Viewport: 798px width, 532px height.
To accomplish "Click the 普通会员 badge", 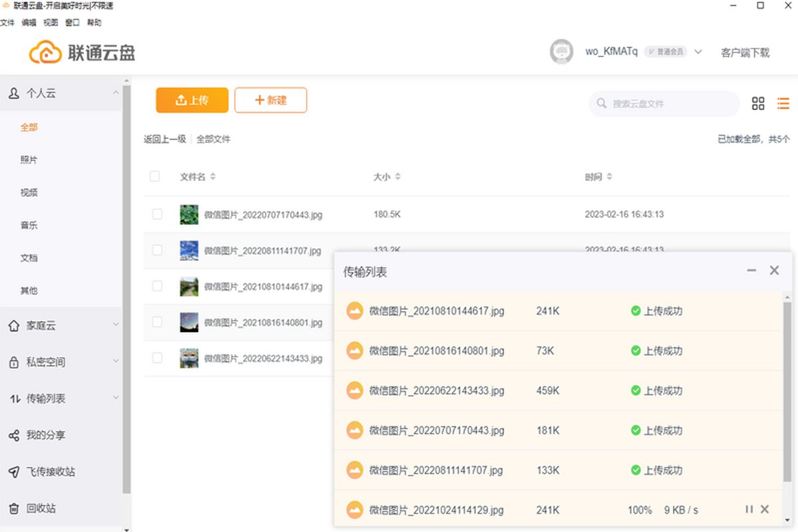I will tap(666, 52).
